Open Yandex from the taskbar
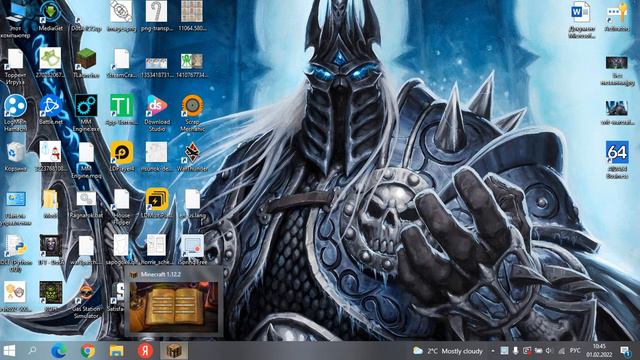640x360 pixels. pos(145,351)
